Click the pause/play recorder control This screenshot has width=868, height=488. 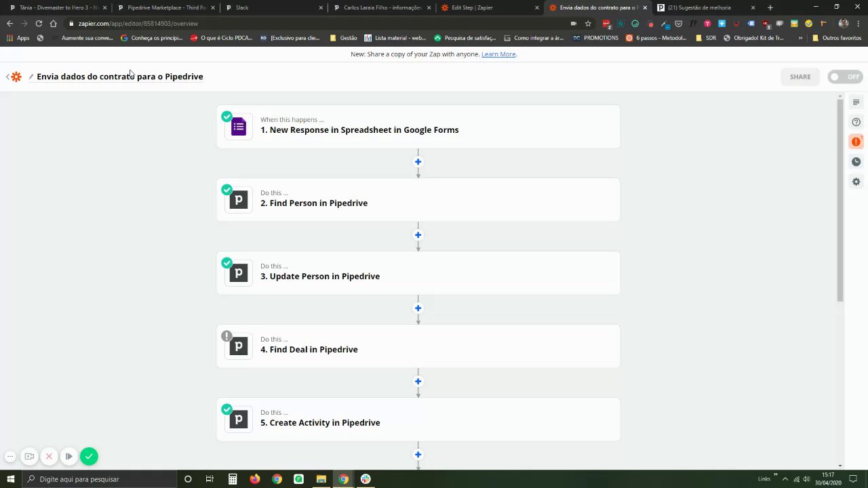pyautogui.click(x=68, y=456)
